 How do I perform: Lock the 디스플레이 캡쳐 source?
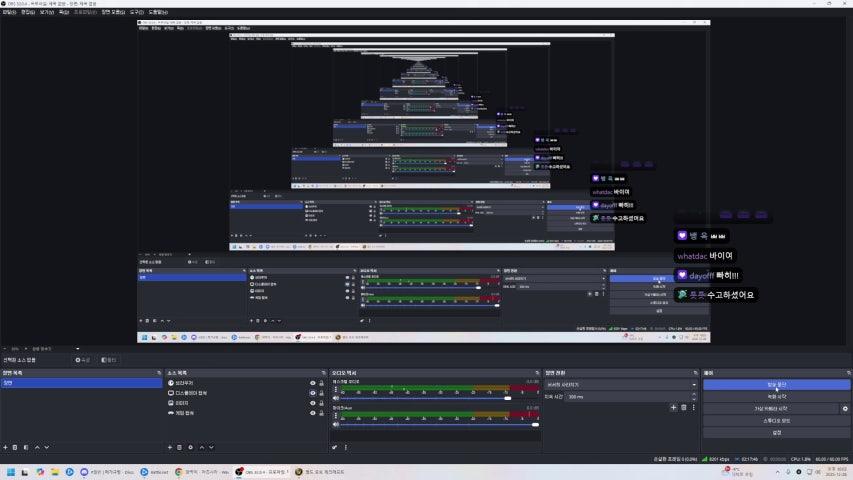(x=322, y=393)
